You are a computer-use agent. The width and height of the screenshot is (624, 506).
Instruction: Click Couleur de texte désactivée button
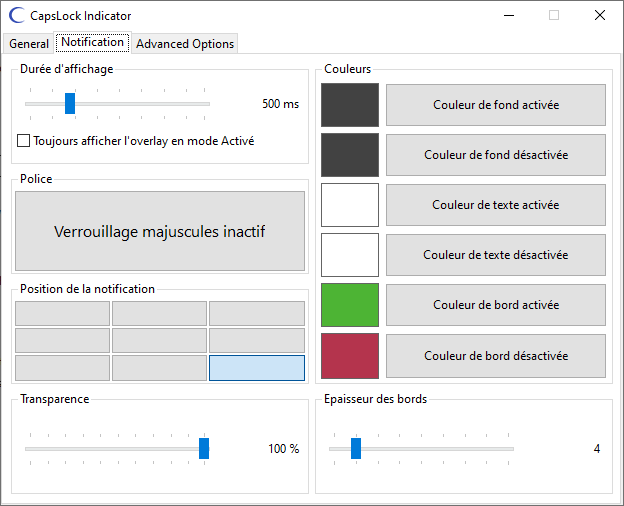click(x=496, y=255)
